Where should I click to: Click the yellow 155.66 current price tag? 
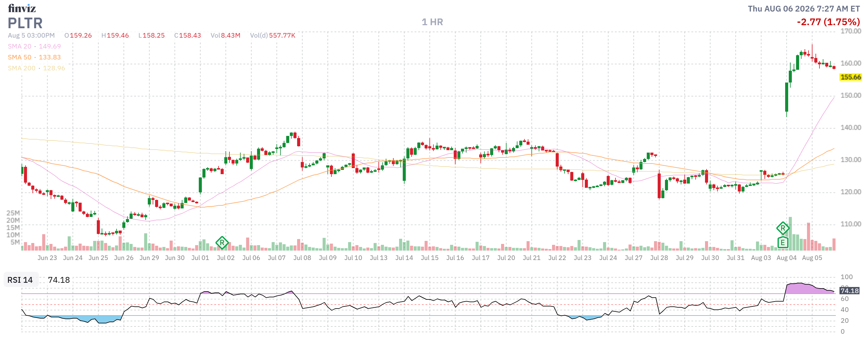coord(850,77)
